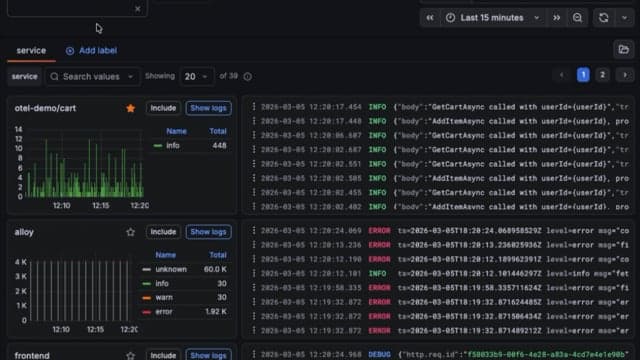Show logs for alloy
Screen dimensions: 640x360
pos(209,232)
